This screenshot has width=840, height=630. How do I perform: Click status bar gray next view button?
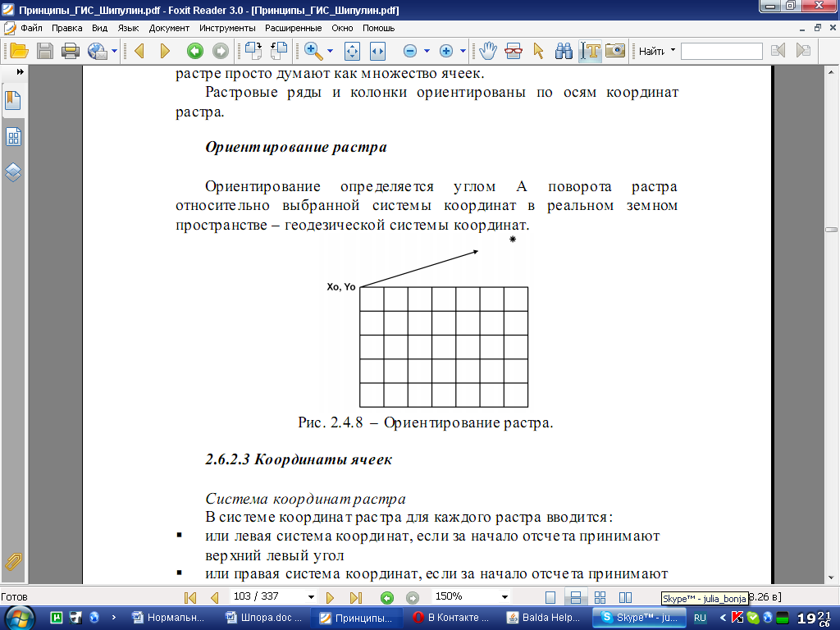(x=412, y=597)
